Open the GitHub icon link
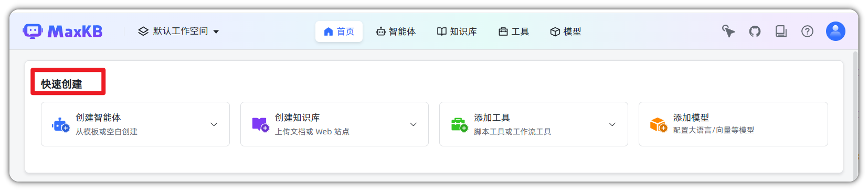Viewport: 868px width, 191px height. 755,31
